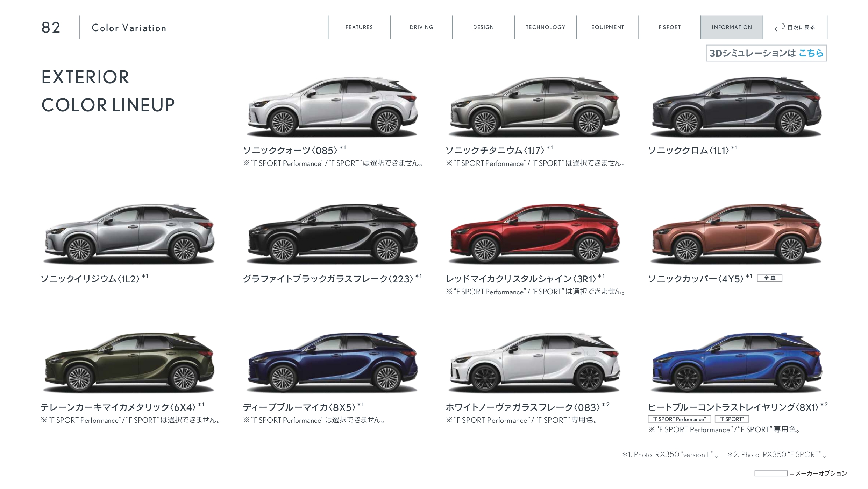Image resolution: width=868 pixels, height=489 pixels.
Task: Select the Deep Blue Mica 8X5 car
Action: pos(332,362)
